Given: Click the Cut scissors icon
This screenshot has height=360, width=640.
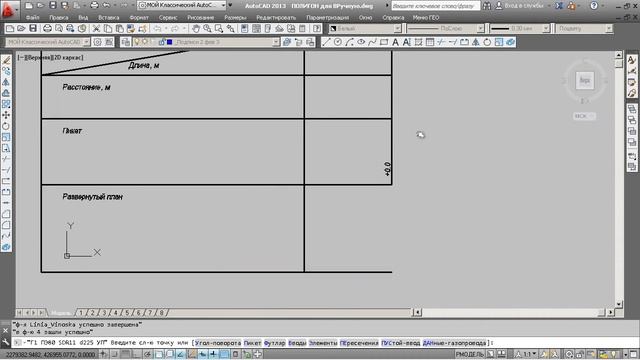Looking at the screenshot, I should click(96, 29).
